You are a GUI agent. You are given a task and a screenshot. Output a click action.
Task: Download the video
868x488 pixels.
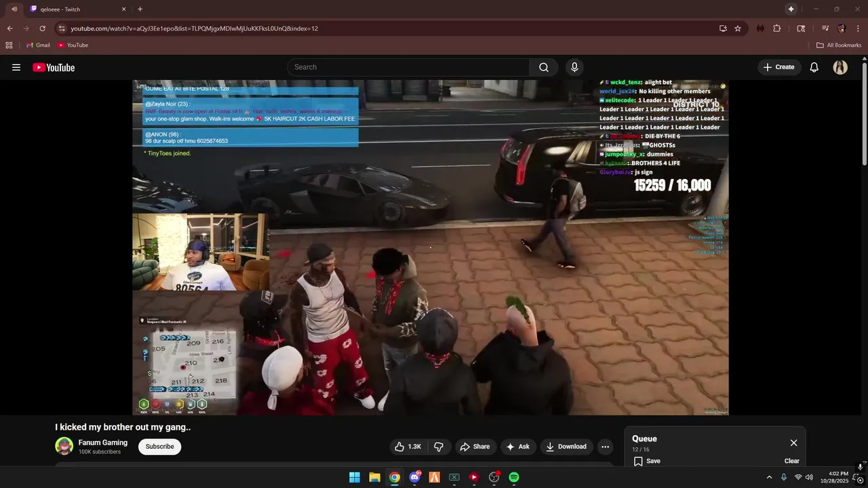pos(566,447)
